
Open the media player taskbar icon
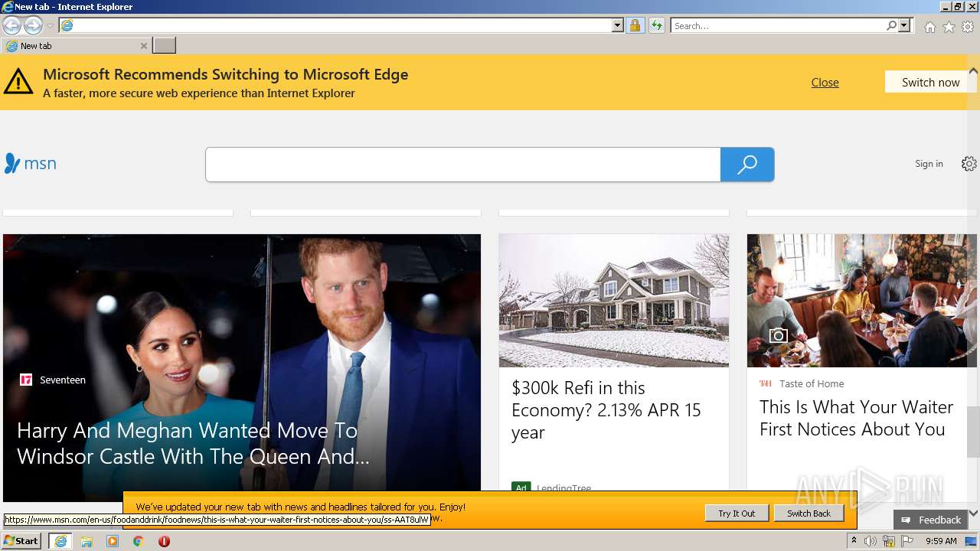[113, 541]
